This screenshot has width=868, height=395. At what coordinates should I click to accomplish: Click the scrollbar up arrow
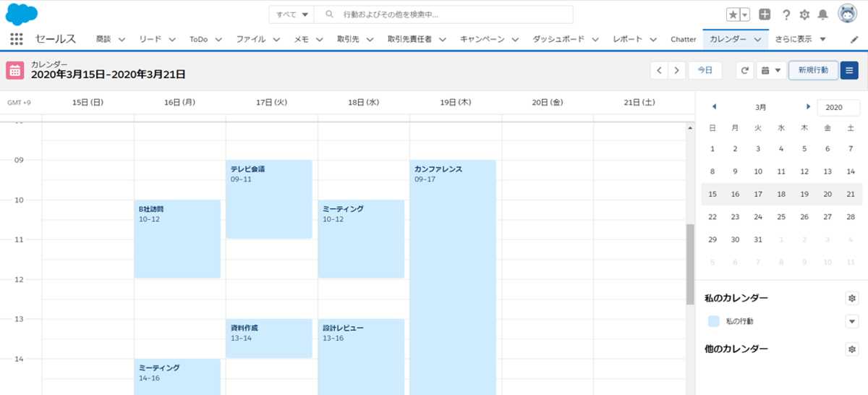[690, 127]
